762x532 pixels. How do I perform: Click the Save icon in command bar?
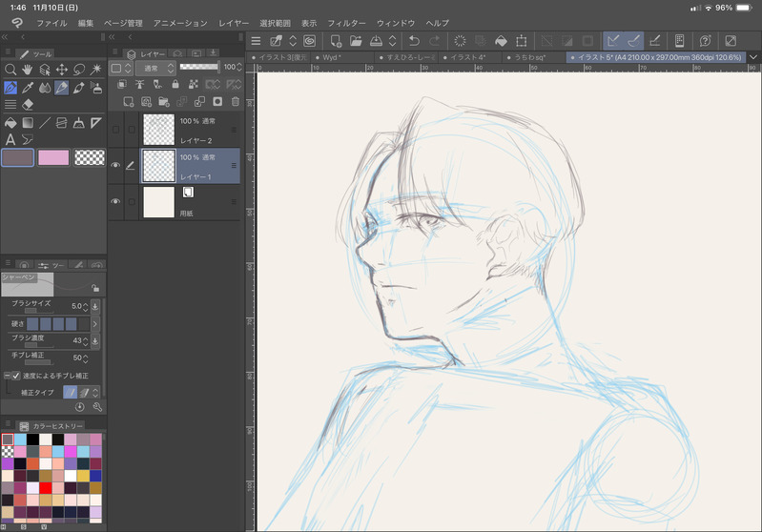376,41
